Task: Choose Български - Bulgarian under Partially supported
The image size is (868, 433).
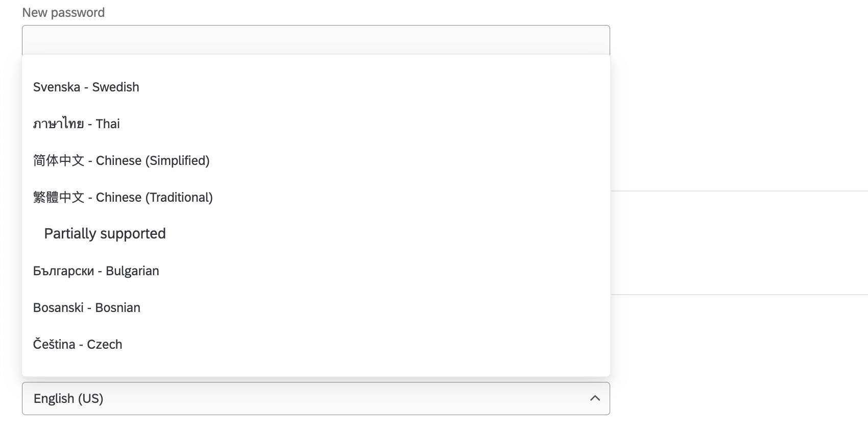Action: (96, 271)
